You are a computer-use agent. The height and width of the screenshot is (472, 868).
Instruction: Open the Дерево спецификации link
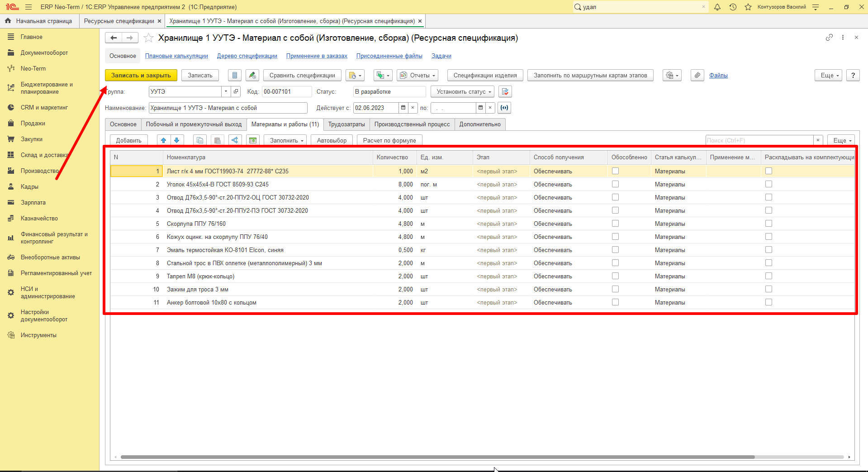point(247,56)
